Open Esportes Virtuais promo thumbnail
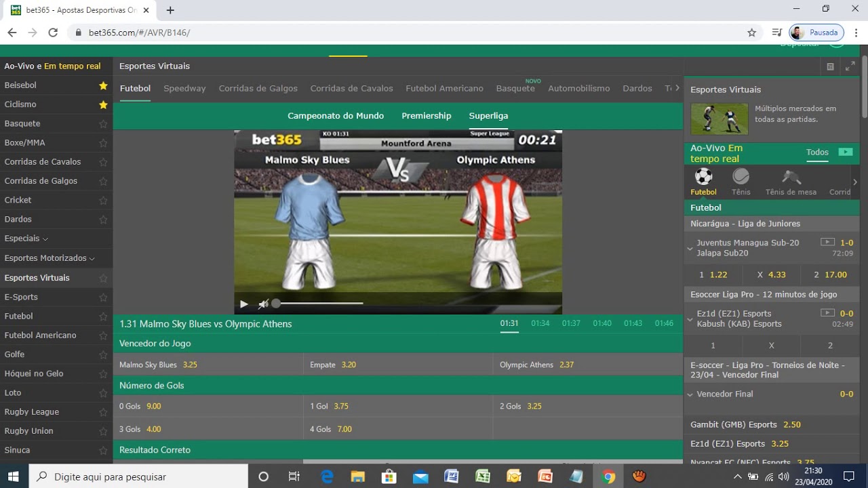868x488 pixels. [719, 119]
